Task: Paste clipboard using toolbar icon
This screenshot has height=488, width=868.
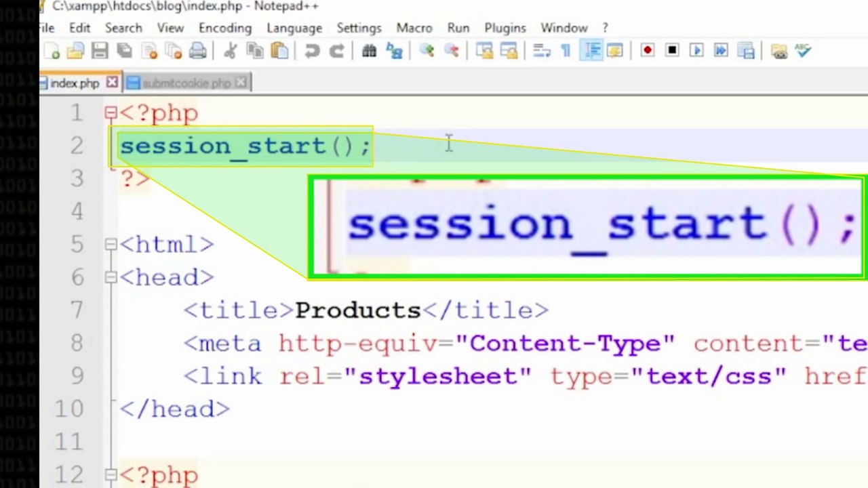Action: [279, 51]
